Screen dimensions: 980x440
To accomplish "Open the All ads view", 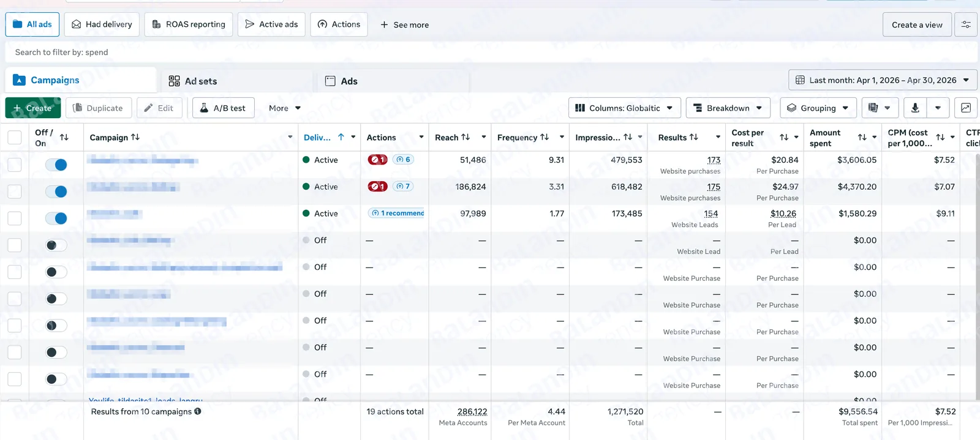I will coord(32,24).
